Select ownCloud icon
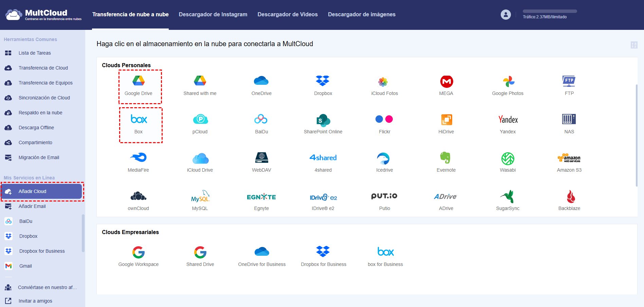 (139, 201)
